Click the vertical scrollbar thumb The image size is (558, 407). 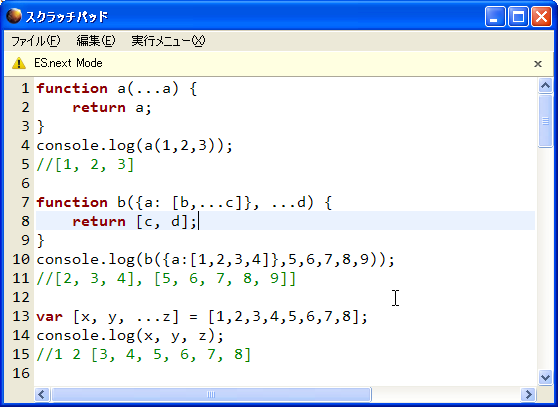coord(545,121)
